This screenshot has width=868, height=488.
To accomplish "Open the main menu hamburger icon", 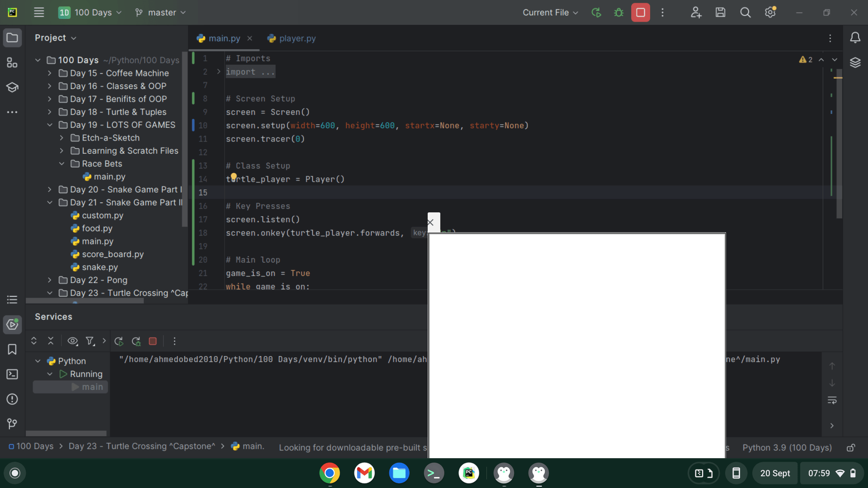I will [x=39, y=12].
